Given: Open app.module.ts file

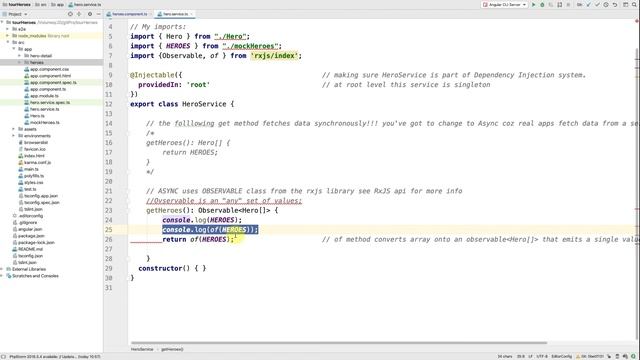Looking at the screenshot, I should pos(44,96).
